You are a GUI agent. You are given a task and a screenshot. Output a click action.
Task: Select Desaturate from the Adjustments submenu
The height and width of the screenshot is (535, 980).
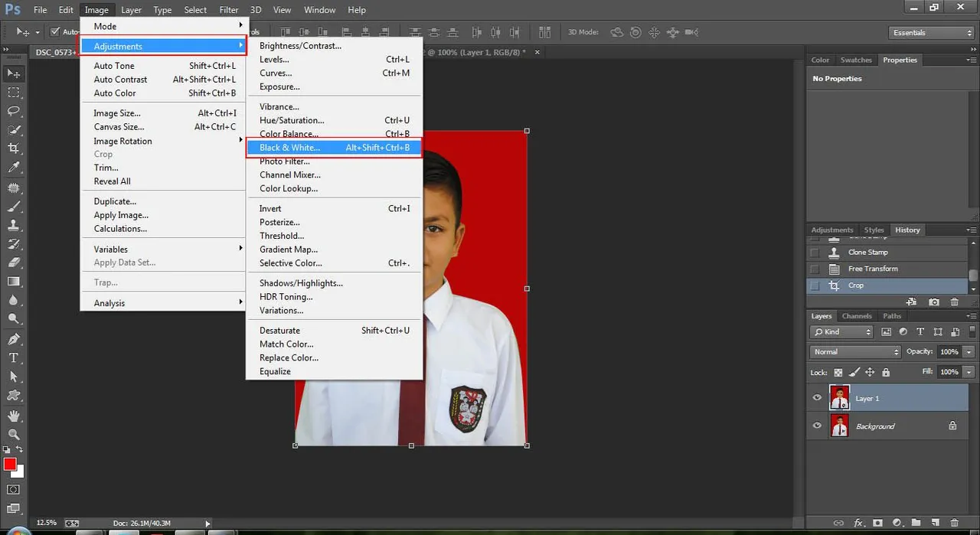(x=334, y=331)
